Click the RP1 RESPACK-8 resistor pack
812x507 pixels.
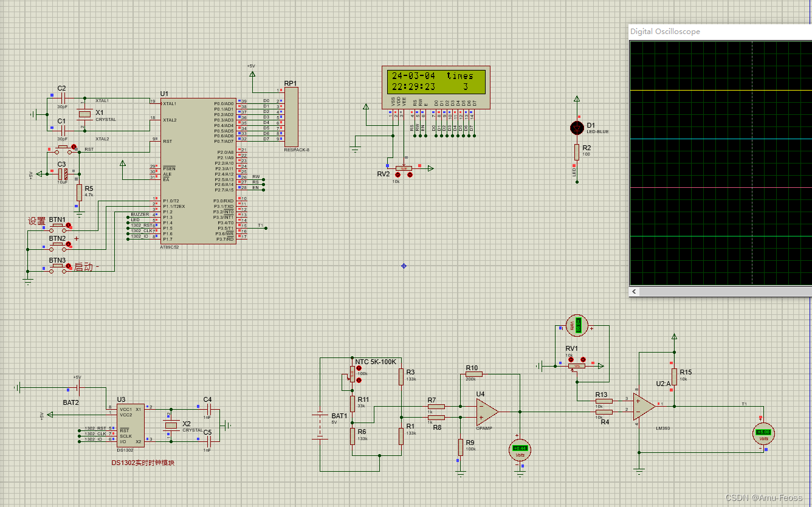coord(292,116)
